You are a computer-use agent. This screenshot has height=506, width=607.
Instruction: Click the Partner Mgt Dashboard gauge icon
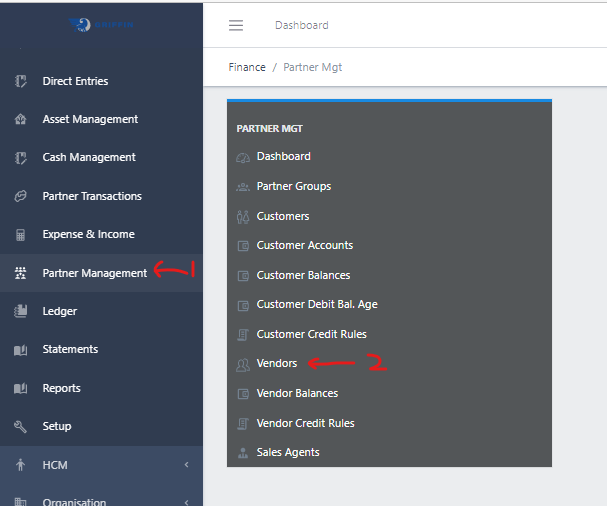[x=243, y=158]
